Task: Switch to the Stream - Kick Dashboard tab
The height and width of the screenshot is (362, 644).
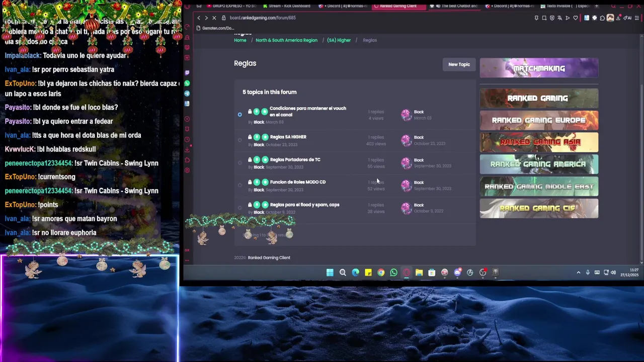Action: pos(287,6)
